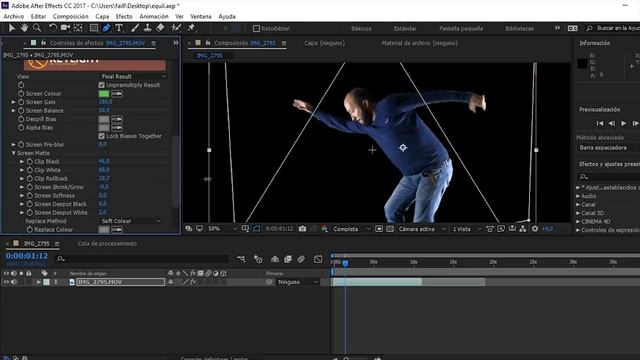This screenshot has width=640, height=360.
Task: Switch to Pantalla pequeña workspace
Action: point(461,29)
